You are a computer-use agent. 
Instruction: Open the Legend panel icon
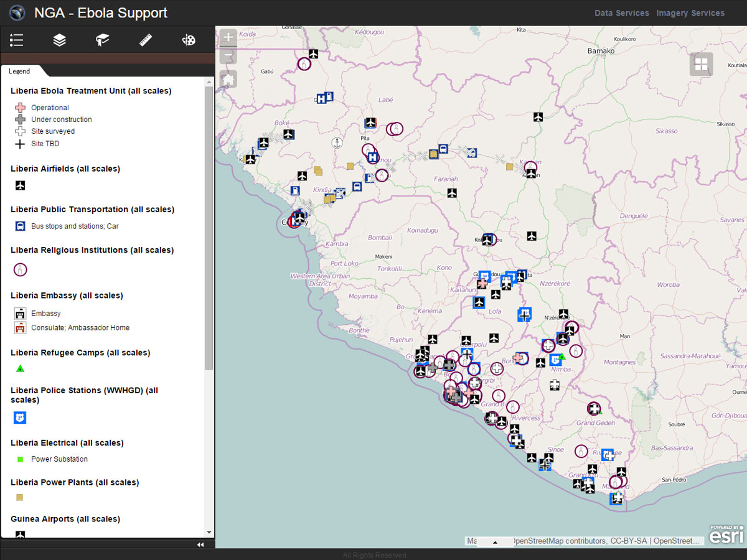click(16, 40)
